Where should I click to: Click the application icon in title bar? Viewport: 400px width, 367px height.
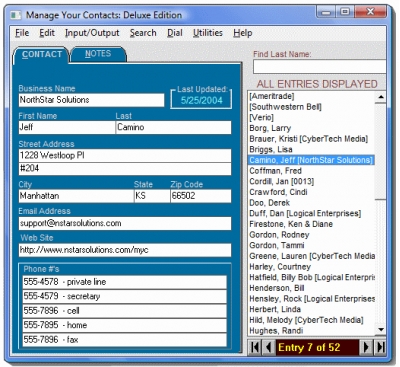pyautogui.click(x=15, y=15)
